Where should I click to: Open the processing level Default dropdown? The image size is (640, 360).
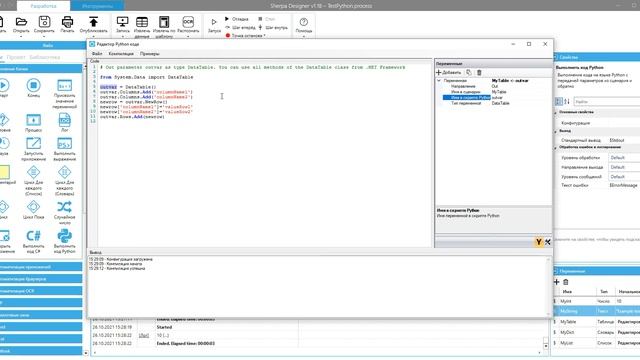[624, 158]
